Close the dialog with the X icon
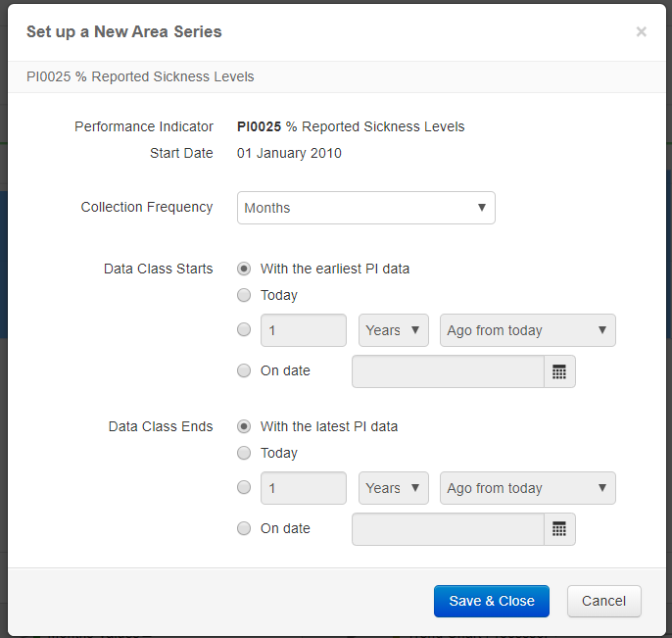The width and height of the screenshot is (672, 638). 641,31
